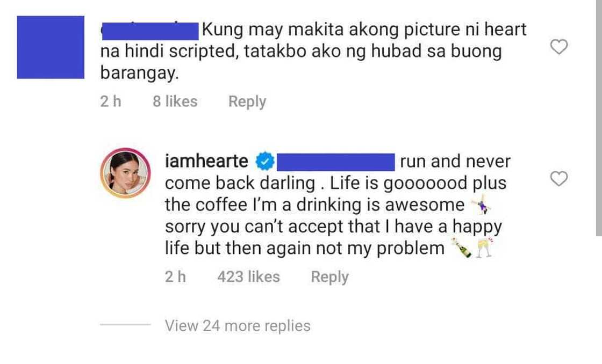Click the 2 h timestamp on the top comment
This screenshot has height=364, width=602.
111,101
